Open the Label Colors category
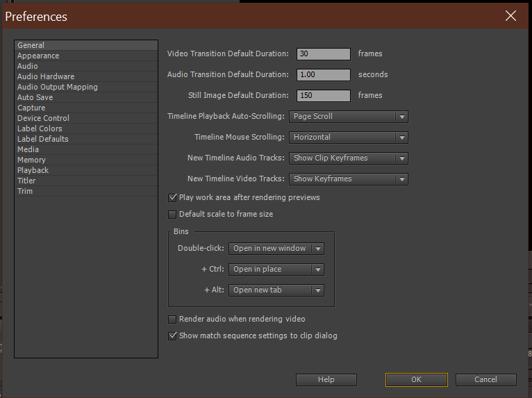Image resolution: width=532 pixels, height=398 pixels. [86, 128]
